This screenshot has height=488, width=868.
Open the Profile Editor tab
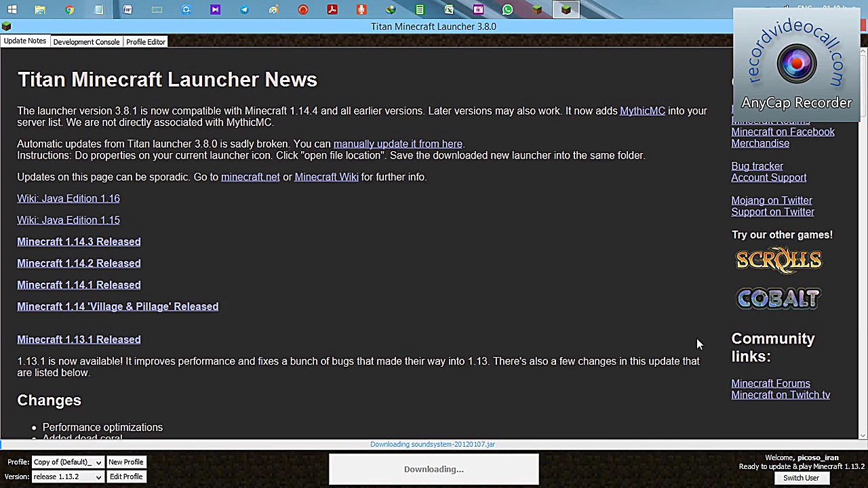(x=146, y=42)
